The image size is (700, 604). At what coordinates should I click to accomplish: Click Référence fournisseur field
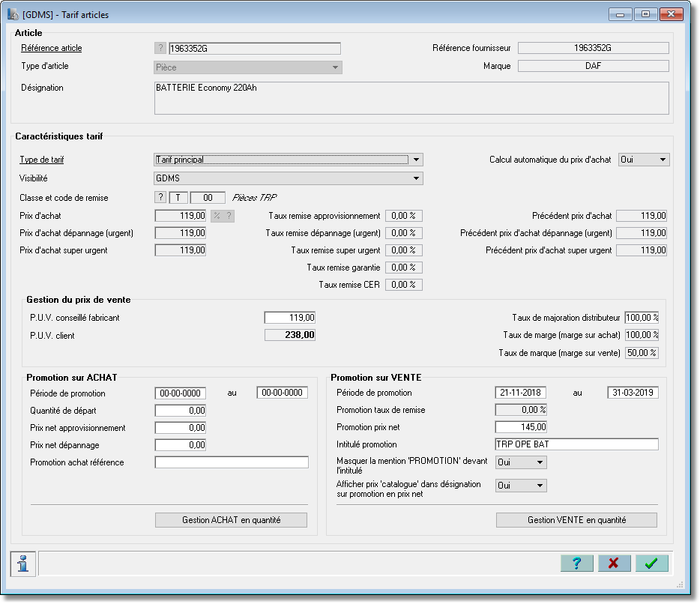pos(594,48)
